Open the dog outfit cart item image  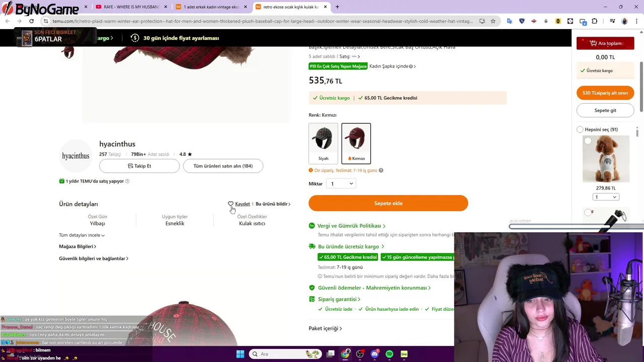606,158
